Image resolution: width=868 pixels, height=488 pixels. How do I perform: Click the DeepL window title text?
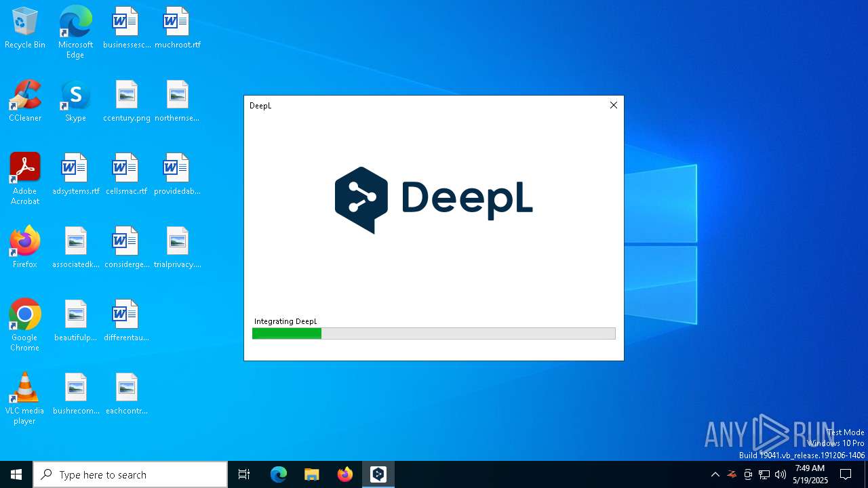tap(260, 106)
